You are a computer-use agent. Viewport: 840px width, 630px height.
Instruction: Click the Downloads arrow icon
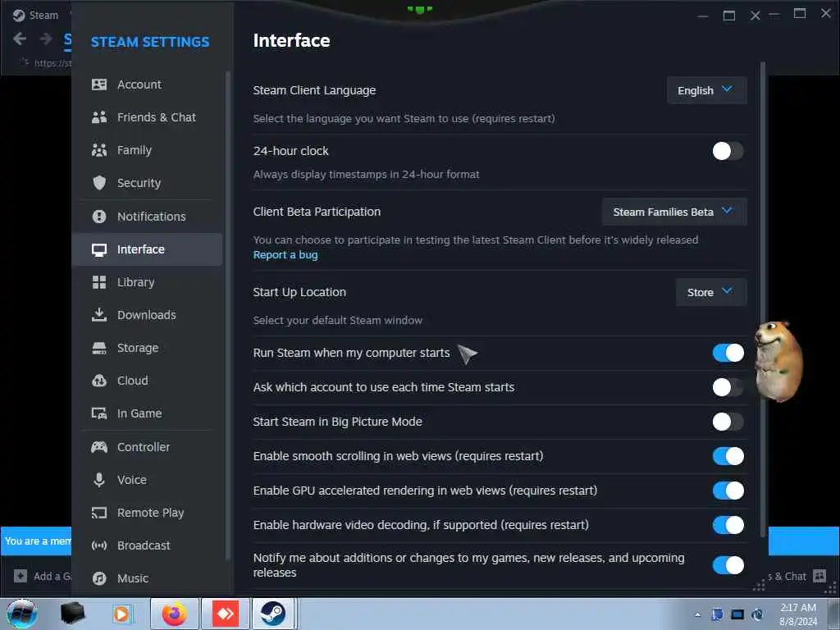99,315
